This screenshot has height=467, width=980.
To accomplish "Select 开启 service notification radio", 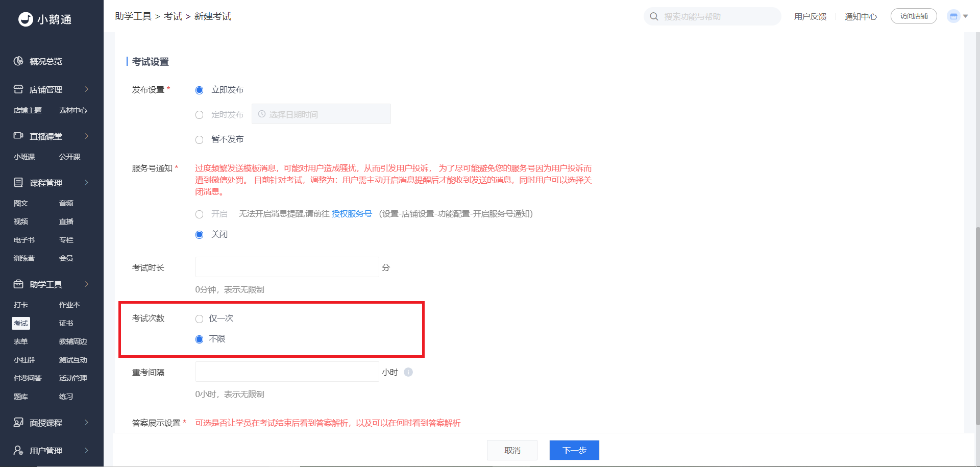I will (200, 214).
